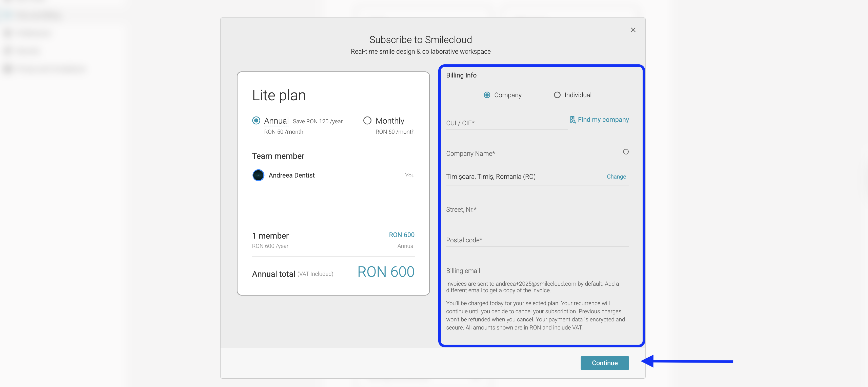868x387 pixels.
Task: Focus the Street, Nr. field
Action: [x=538, y=209]
